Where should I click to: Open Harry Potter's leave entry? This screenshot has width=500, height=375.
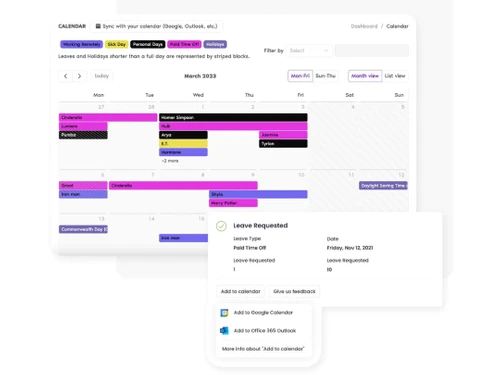tap(233, 203)
